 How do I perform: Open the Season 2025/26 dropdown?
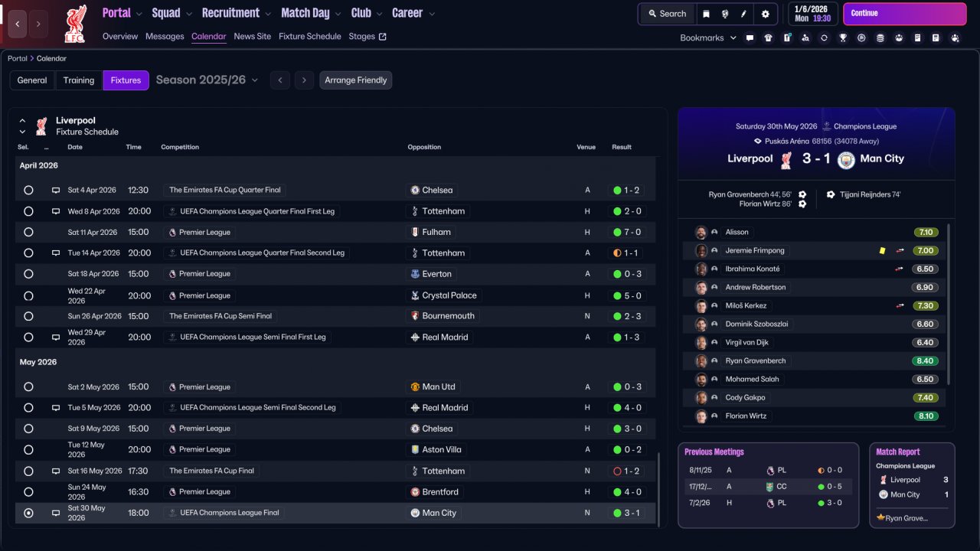point(207,80)
